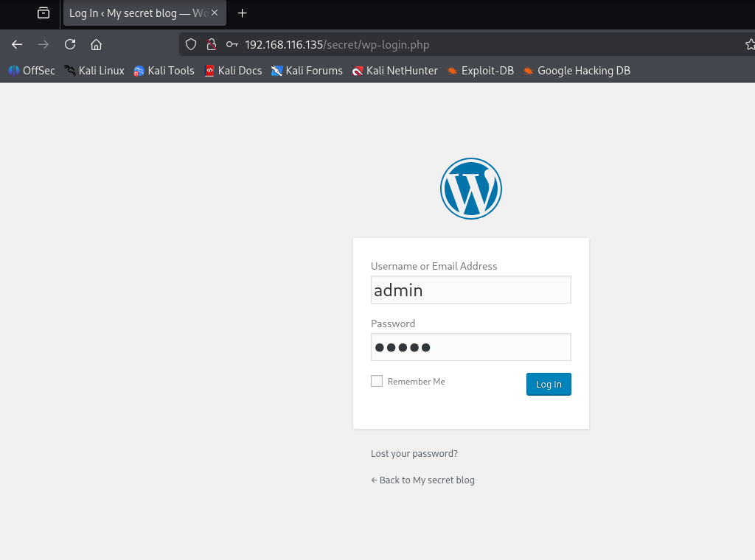Focus the Username or Email Address field

[x=471, y=290]
